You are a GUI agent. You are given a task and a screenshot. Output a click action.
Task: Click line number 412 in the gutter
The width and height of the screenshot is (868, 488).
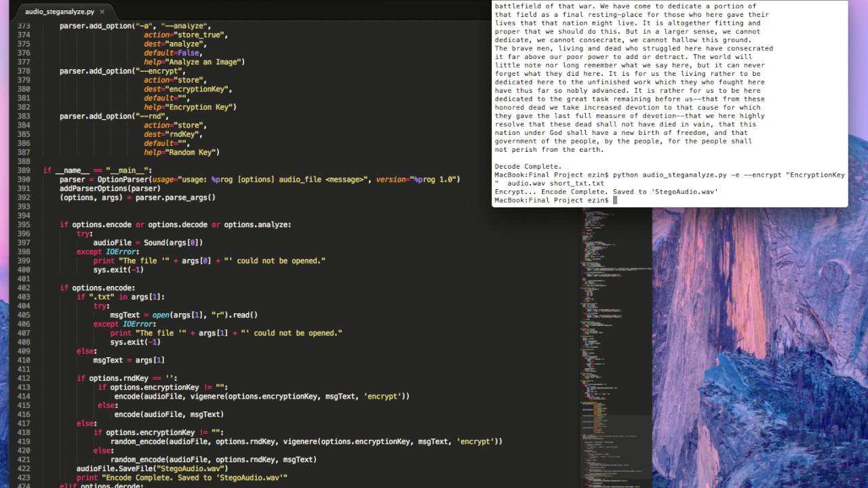pyautogui.click(x=23, y=378)
